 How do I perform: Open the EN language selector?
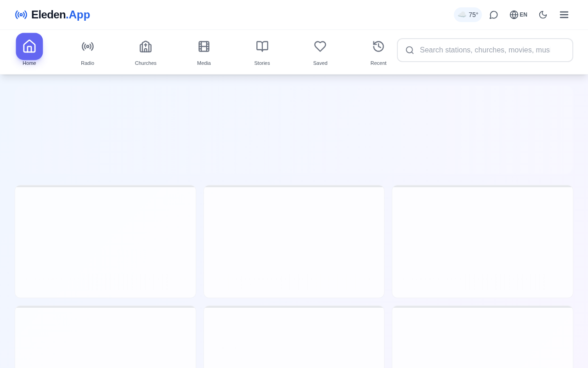(x=518, y=15)
